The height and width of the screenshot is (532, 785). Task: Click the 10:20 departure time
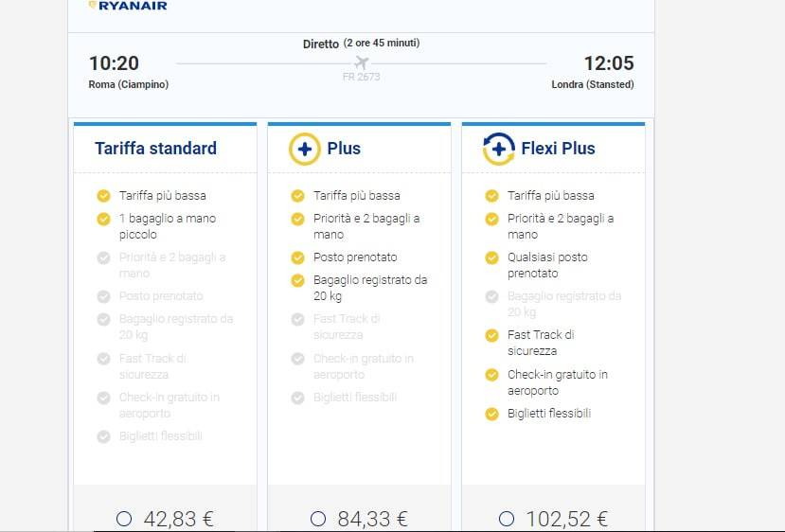click(114, 63)
